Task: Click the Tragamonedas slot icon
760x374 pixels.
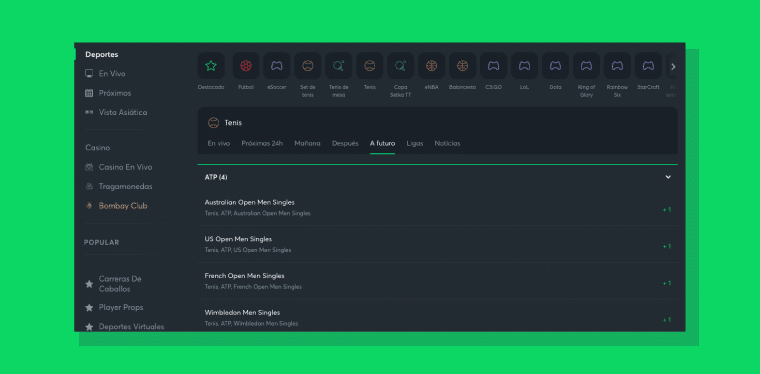Action: (x=89, y=187)
